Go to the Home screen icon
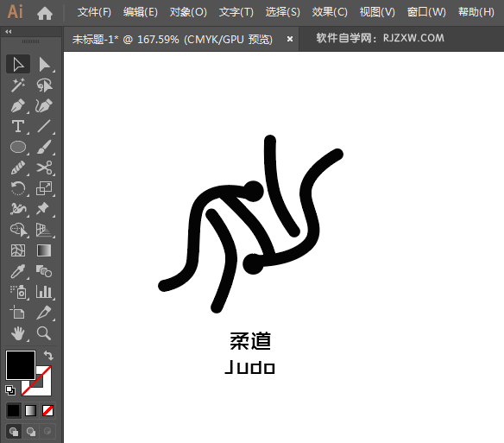The image size is (504, 443). coord(45,13)
